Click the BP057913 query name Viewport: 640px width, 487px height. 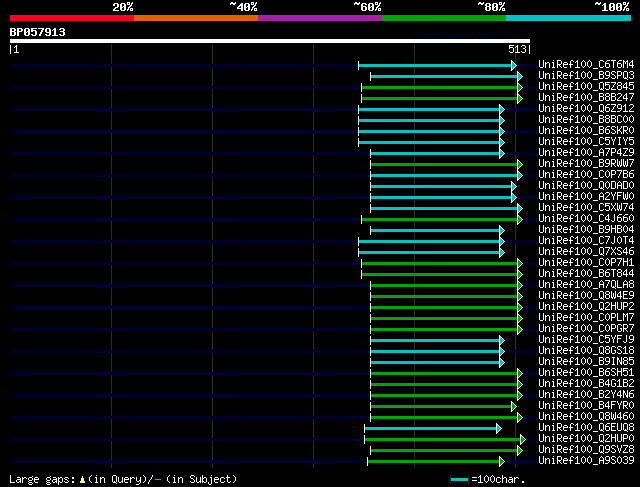pos(38,32)
